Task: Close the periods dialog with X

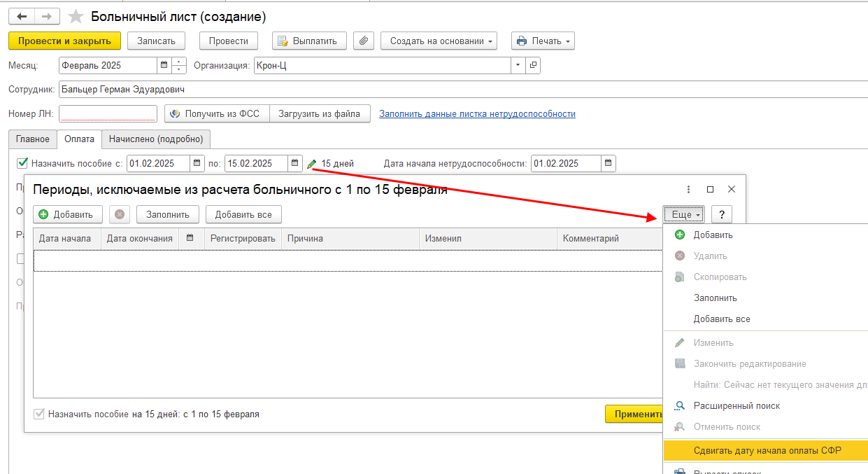Action: click(732, 189)
